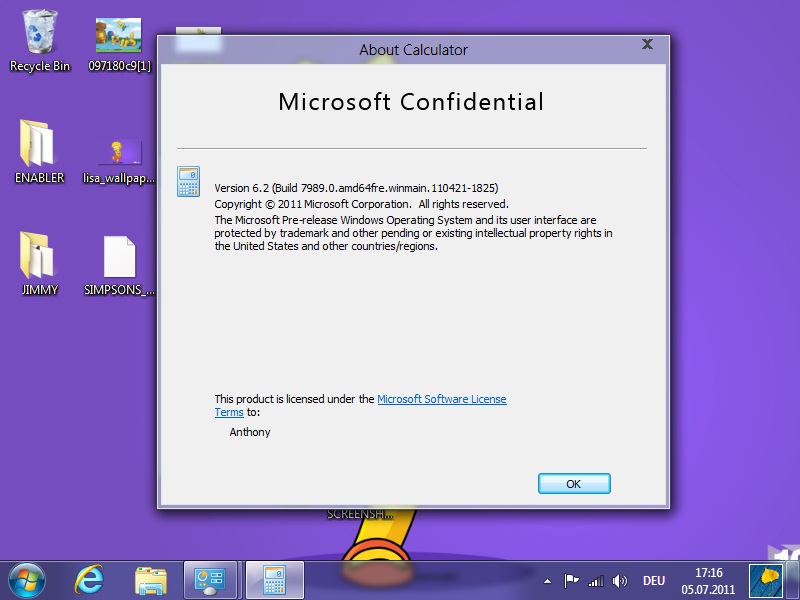The width and height of the screenshot is (800, 600).
Task: Open the Recycle Bin desktop icon
Action: pos(40,41)
